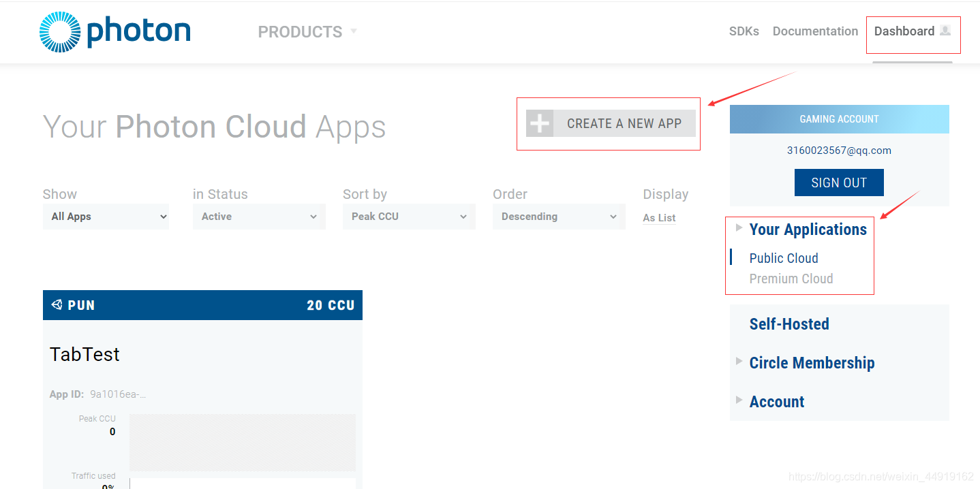Open the Self-Hosted section
This screenshot has width=980, height=489.
(x=789, y=324)
